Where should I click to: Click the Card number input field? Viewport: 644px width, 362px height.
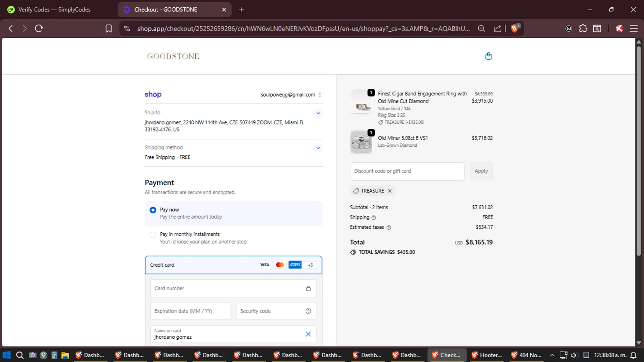pyautogui.click(x=234, y=289)
